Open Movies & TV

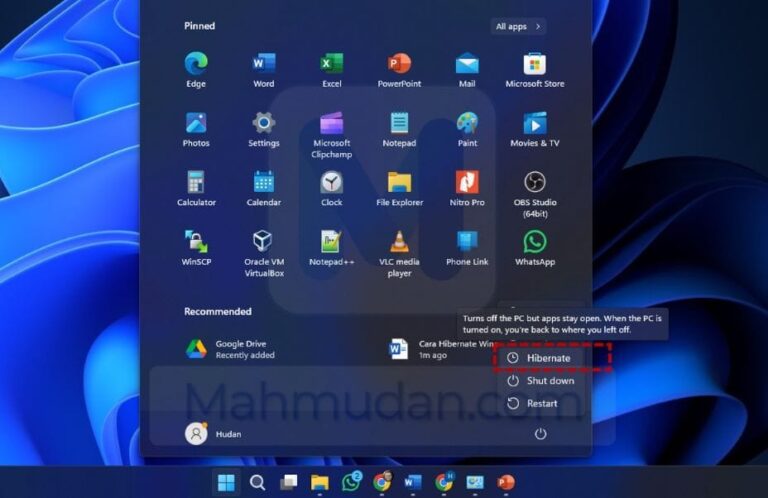(x=535, y=129)
